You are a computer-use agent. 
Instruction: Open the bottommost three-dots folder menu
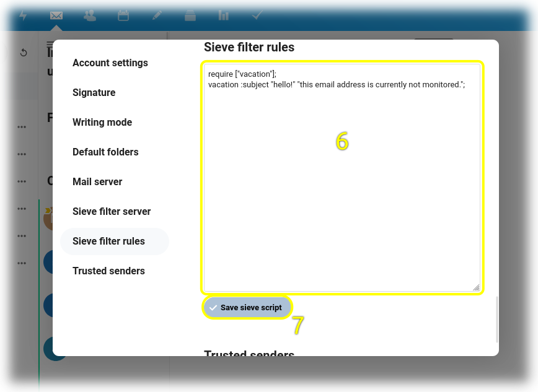22,263
